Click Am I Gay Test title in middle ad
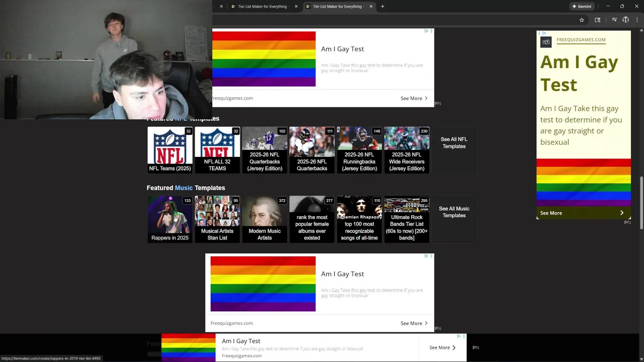 [x=343, y=274]
